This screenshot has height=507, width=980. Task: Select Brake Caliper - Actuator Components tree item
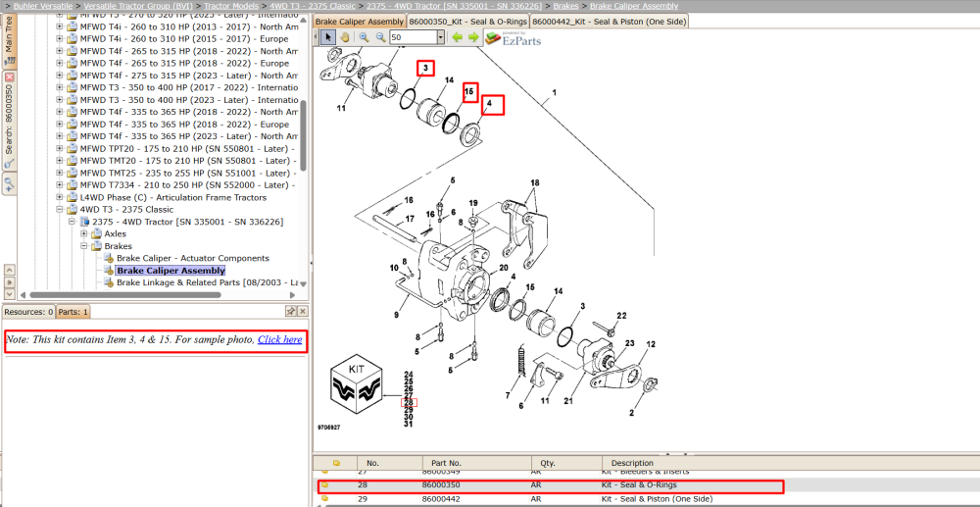point(192,258)
